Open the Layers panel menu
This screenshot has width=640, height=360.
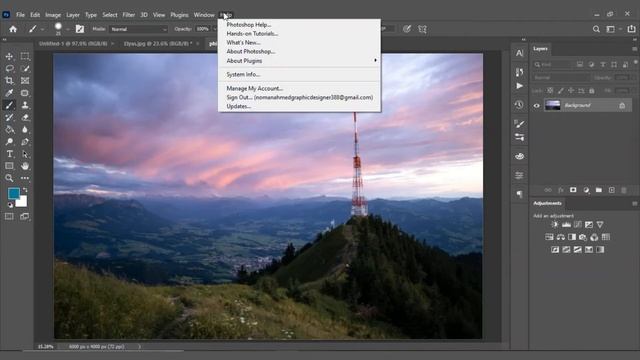pos(635,49)
